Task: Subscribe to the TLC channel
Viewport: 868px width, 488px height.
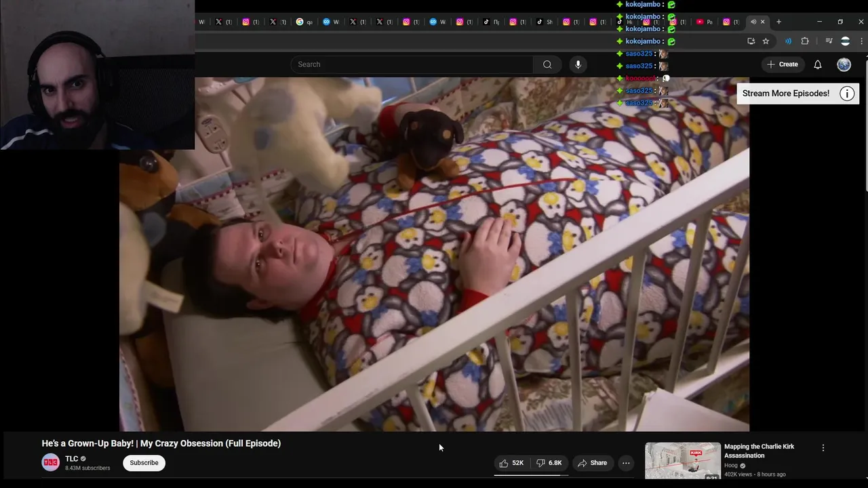Action: coord(144,463)
